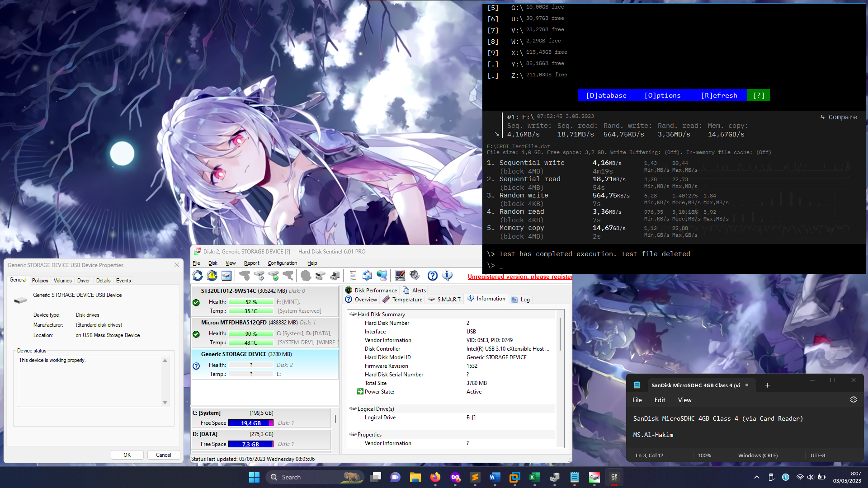The height and width of the screenshot is (488, 868).
Task: Collapse the Hard Disk Summary section
Action: pos(353,314)
